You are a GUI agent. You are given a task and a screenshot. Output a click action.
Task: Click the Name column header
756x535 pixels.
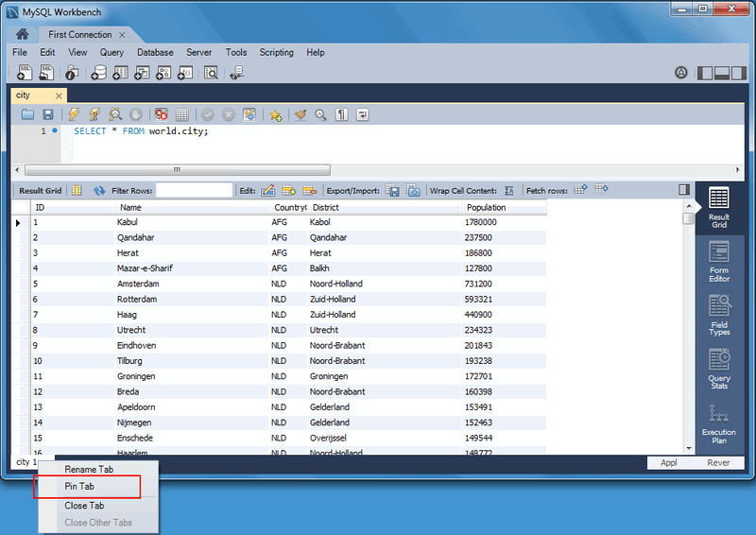[130, 207]
